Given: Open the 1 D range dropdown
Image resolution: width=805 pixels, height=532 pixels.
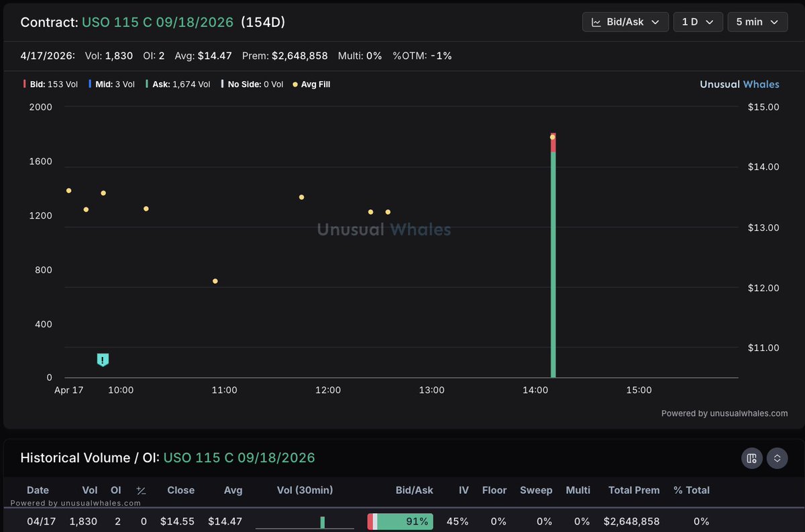Looking at the screenshot, I should (x=698, y=22).
